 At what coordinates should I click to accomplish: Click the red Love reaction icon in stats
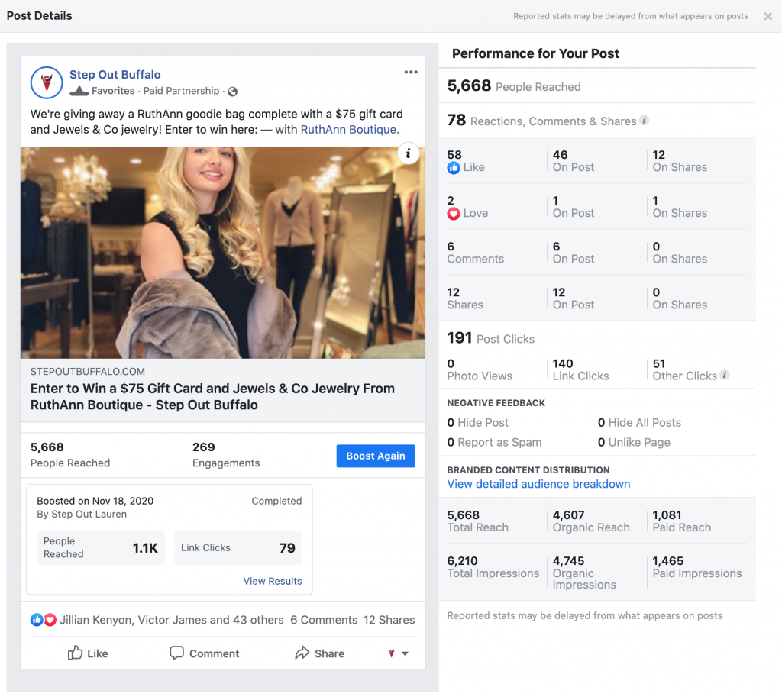click(454, 214)
